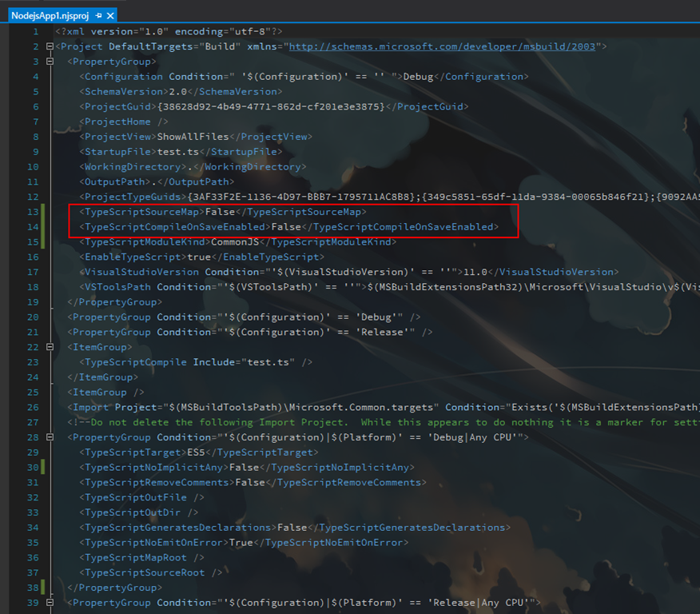Viewport: 700px width, 614px height.
Task: Click the ShowAllFiles ProjectView value
Action: click(193, 137)
